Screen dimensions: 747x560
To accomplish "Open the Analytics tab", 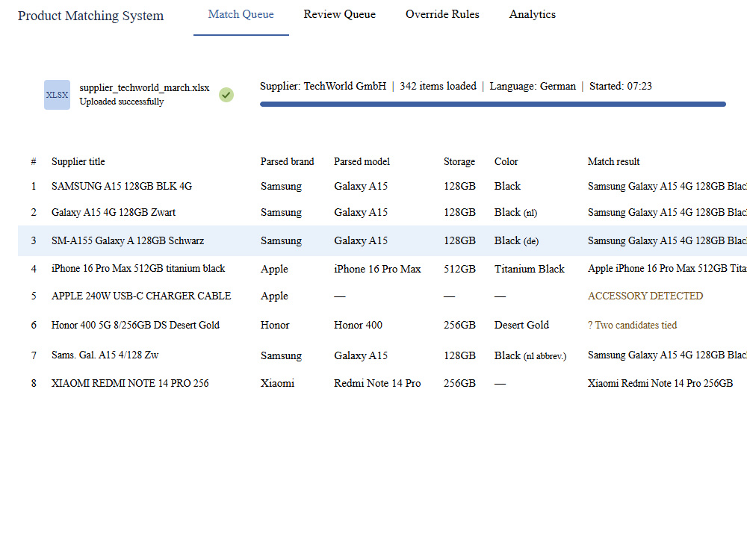I will (x=533, y=14).
